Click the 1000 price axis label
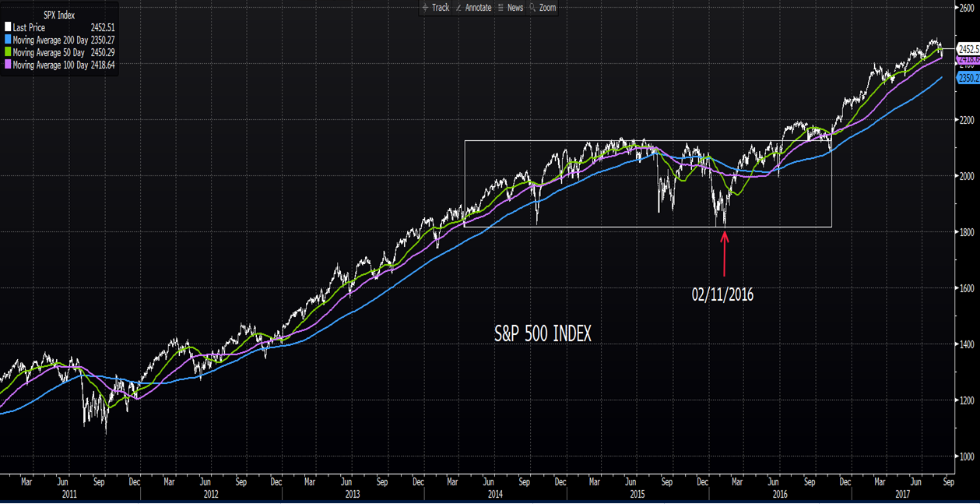 pos(967,456)
